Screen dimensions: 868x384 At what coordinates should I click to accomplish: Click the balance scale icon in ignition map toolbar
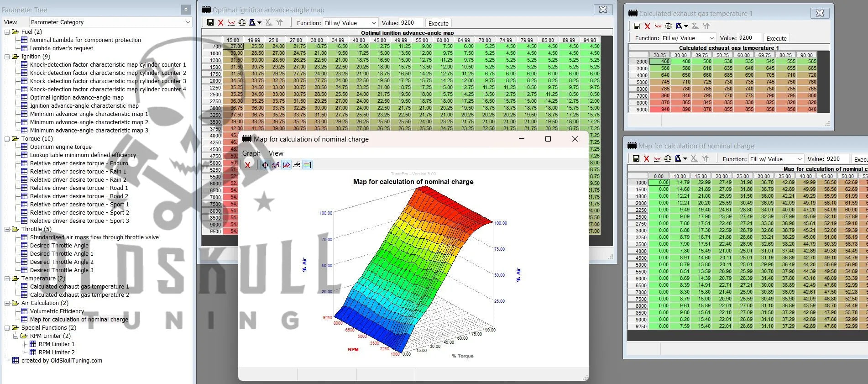pyautogui.click(x=242, y=23)
